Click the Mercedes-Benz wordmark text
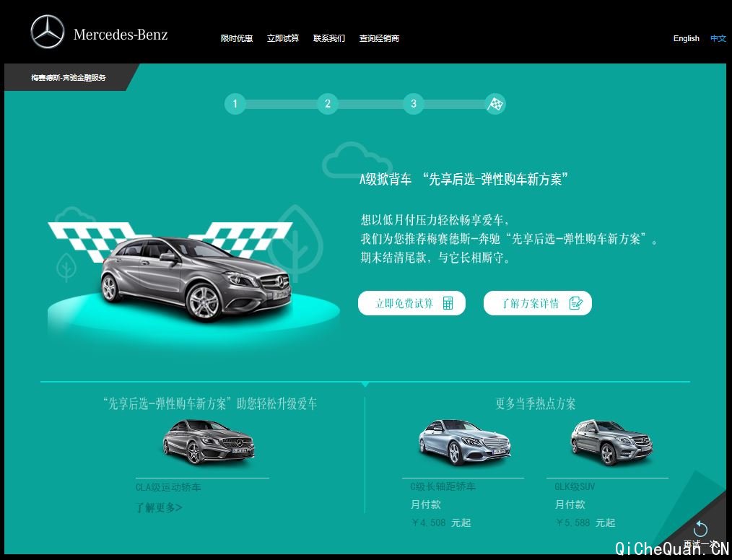This screenshot has width=732, height=560. point(121,35)
